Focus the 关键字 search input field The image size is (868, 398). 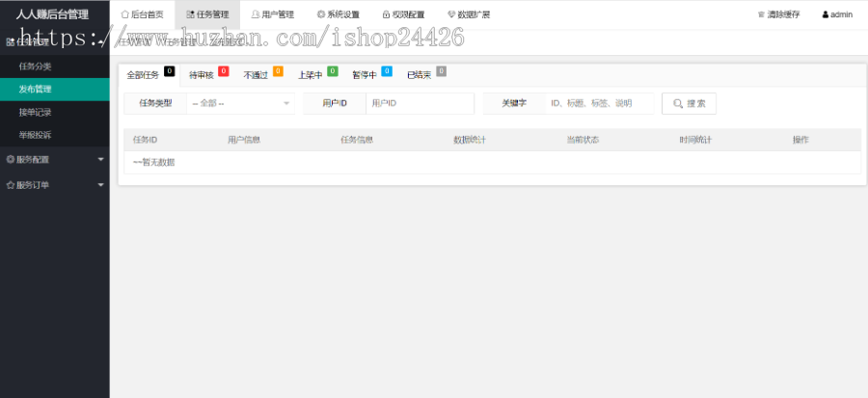tap(600, 103)
